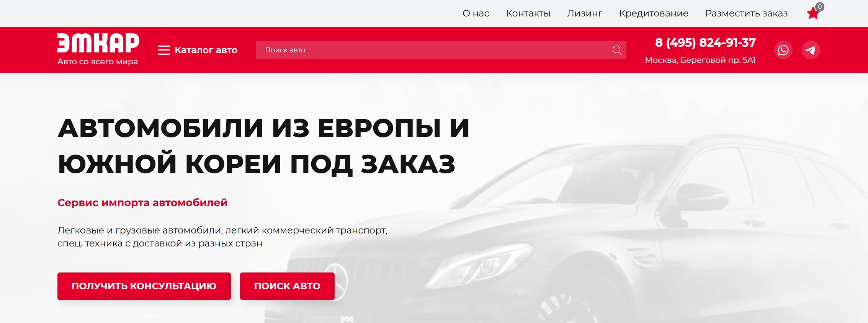
Task: Expand the Каталог авто menu
Action: (206, 50)
